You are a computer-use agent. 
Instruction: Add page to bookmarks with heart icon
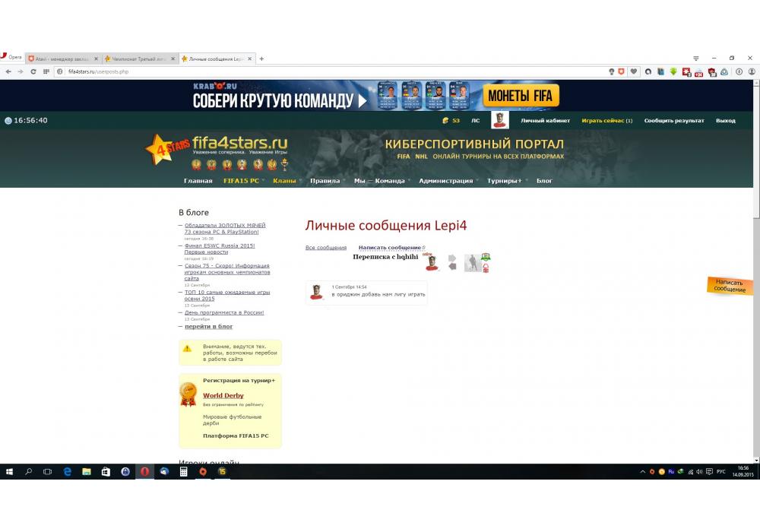coord(634,71)
